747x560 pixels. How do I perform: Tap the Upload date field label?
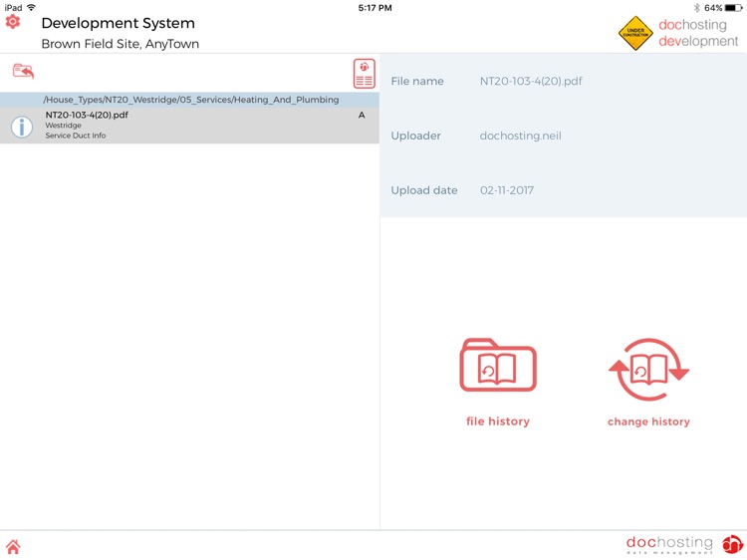[x=424, y=190]
